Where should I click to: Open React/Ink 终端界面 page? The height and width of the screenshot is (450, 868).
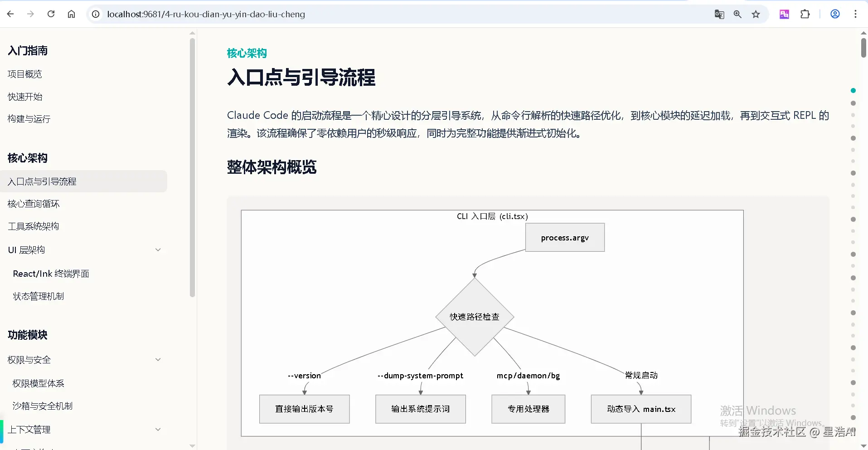pos(51,274)
